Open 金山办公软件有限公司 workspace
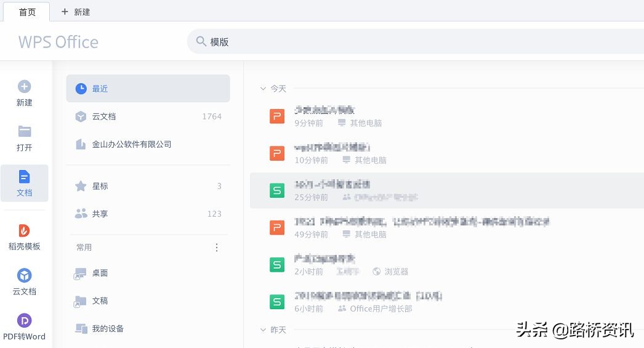Viewport: 644px width, 348px height. click(148, 144)
